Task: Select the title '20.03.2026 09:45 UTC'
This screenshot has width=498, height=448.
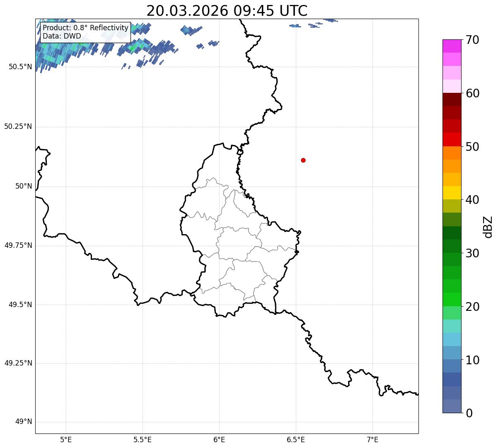Action: click(x=227, y=11)
